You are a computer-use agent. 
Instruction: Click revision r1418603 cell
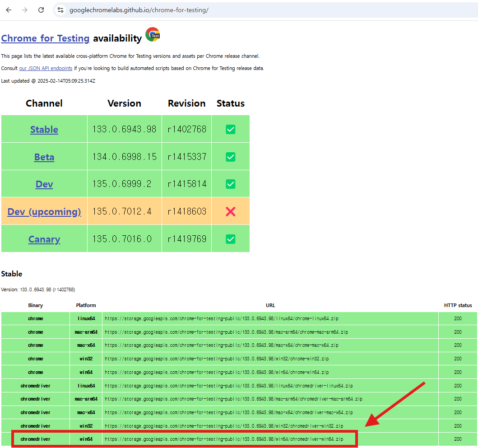point(187,211)
